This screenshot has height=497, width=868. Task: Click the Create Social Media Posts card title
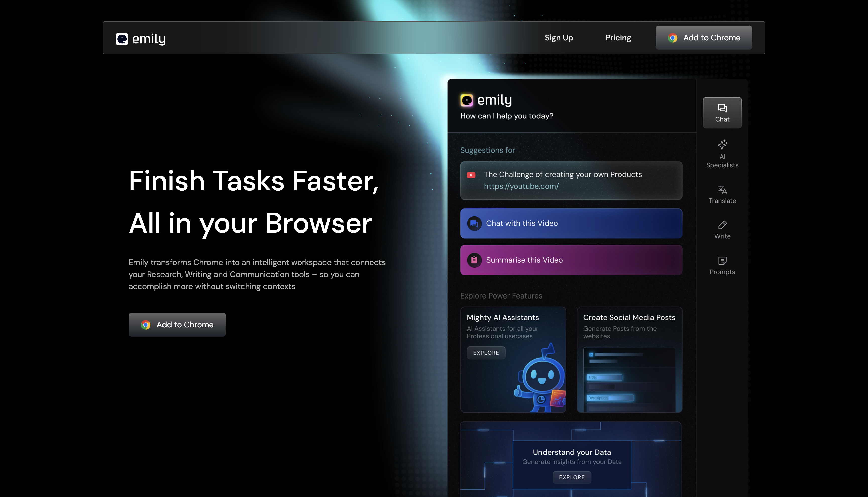pyautogui.click(x=629, y=318)
